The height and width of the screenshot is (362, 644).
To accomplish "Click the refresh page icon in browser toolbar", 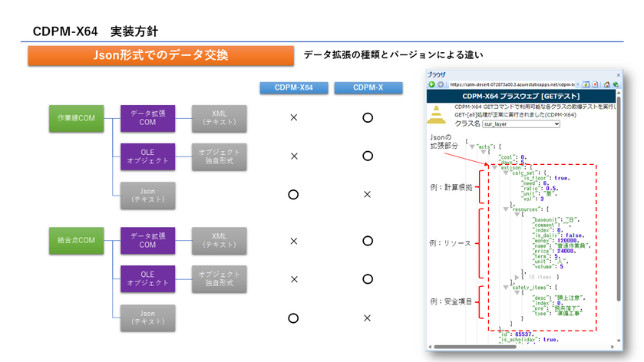I will coord(586,84).
